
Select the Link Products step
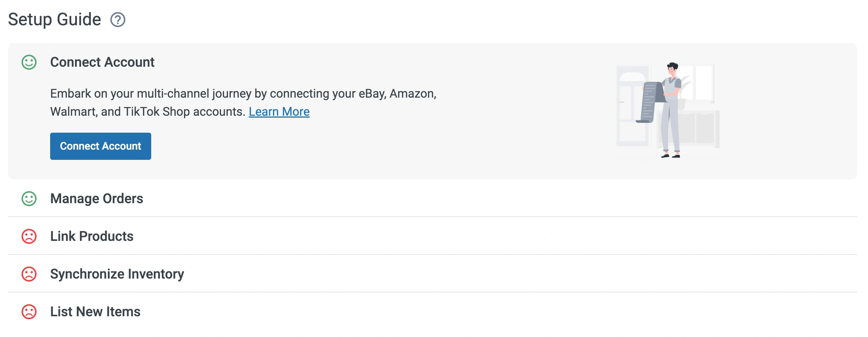click(92, 236)
